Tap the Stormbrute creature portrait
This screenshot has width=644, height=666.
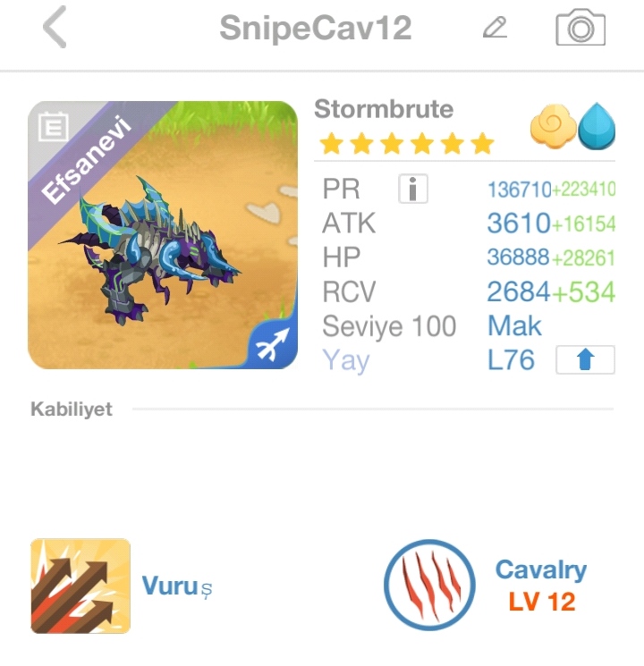(x=163, y=235)
